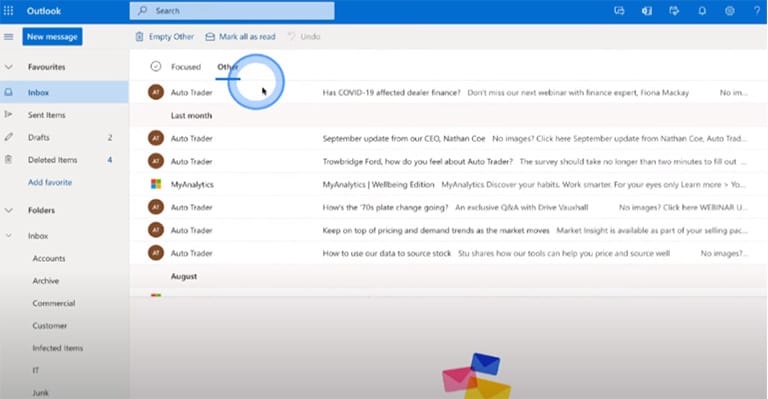Open the Archive subfolder
The width and height of the screenshot is (768, 399).
coord(46,281)
